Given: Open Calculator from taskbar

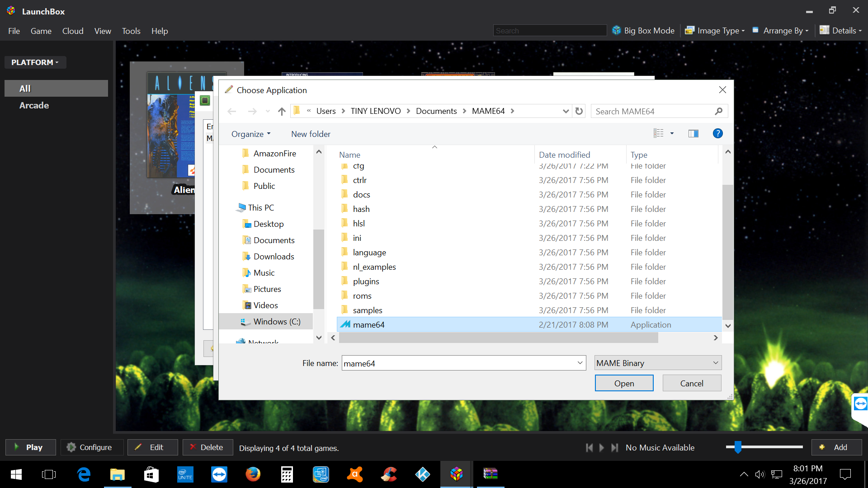Looking at the screenshot, I should pos(287,474).
